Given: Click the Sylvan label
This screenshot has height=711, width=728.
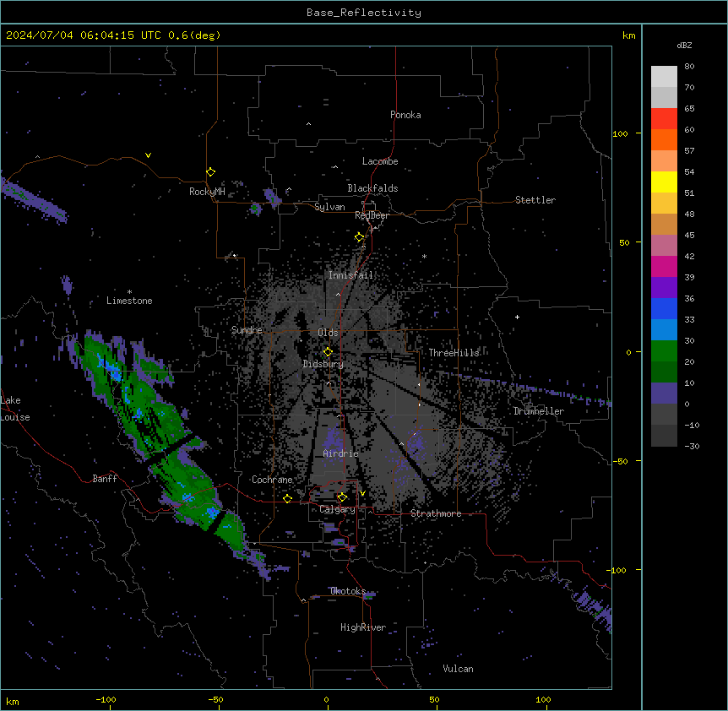Looking at the screenshot, I should pos(329,207).
